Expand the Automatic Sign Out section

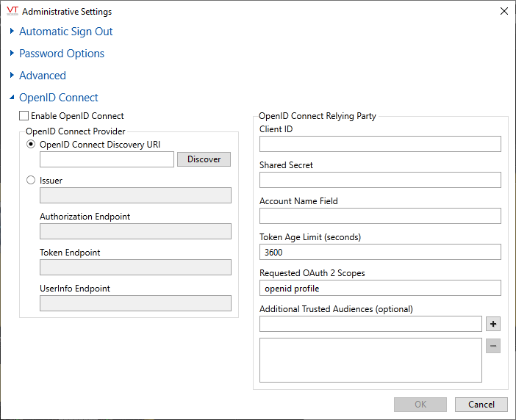tap(65, 32)
